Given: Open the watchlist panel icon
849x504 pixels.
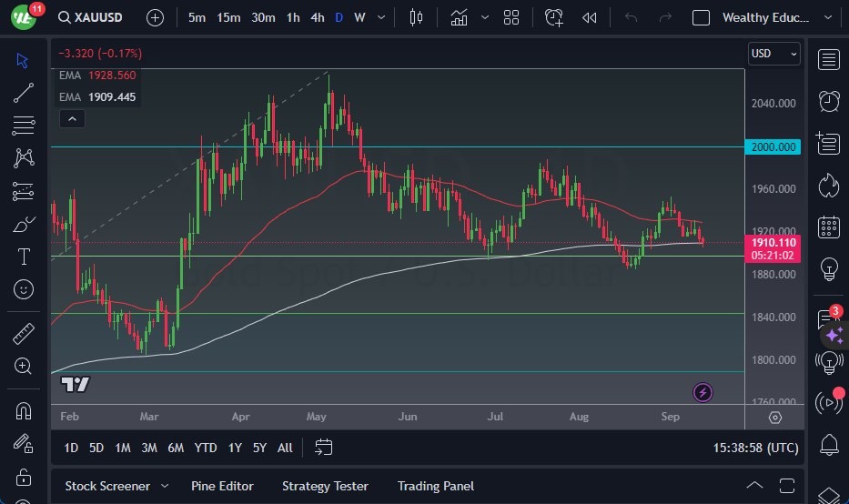Looking at the screenshot, I should pos(828,60).
